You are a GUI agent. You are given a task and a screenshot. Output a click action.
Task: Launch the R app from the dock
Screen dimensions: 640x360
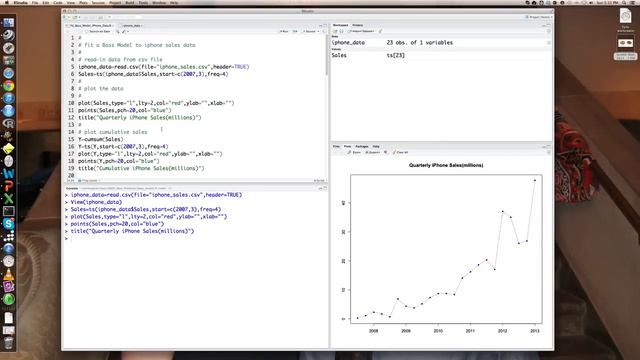[9, 123]
